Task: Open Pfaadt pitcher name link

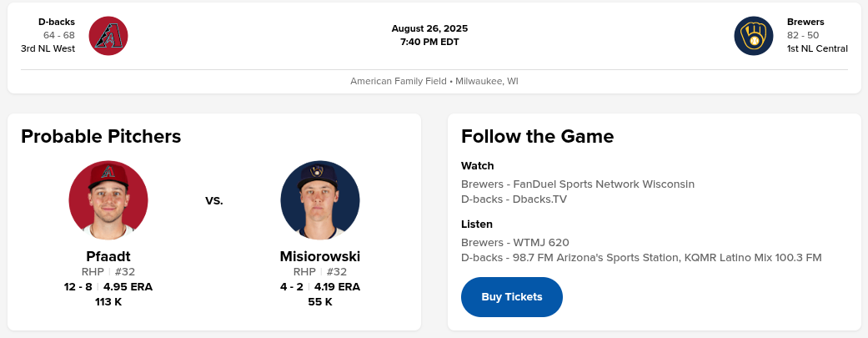Action: 108,257
